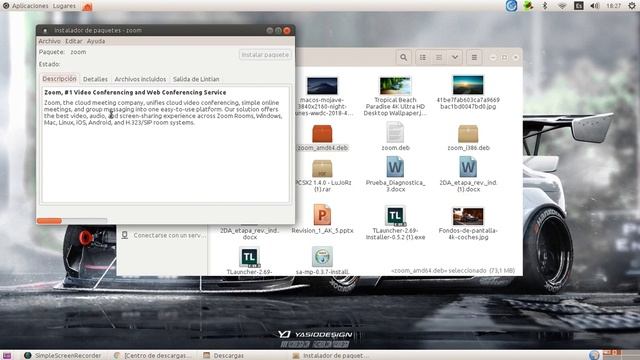
Task: Select the Descripción tab
Action: 59,79
